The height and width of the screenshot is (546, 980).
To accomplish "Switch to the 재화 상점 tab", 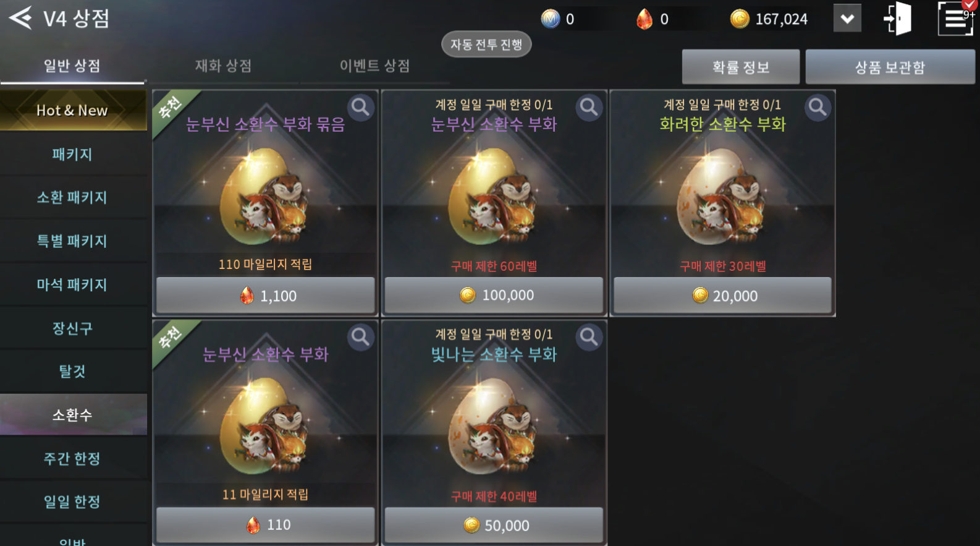I will (223, 66).
